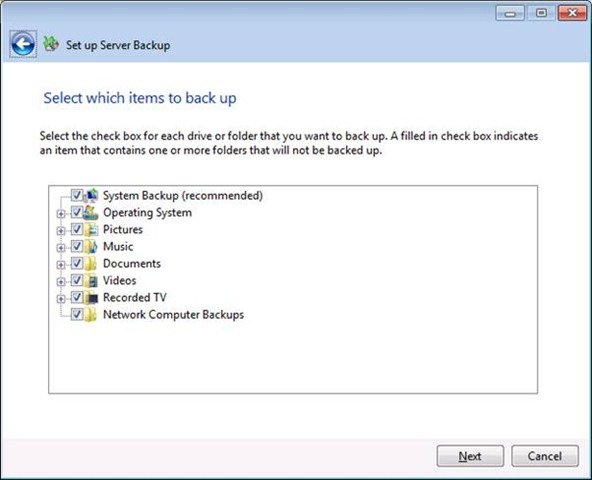
Task: Click the Next button
Action: tap(470, 456)
